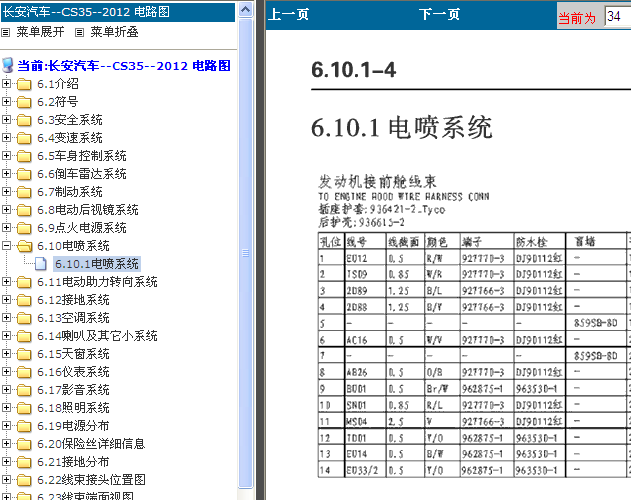631x500 pixels.
Task: Click the 6.10.1–4 page heading
Action: click(354, 70)
